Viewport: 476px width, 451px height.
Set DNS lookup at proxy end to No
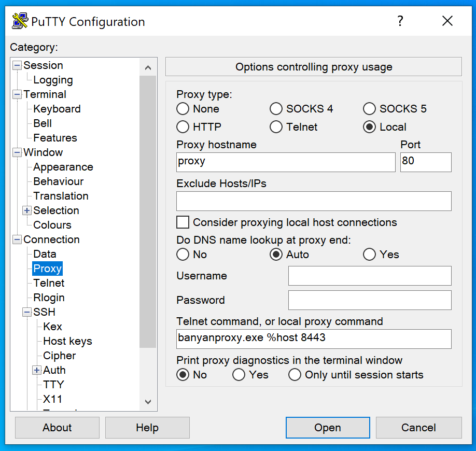(x=191, y=255)
